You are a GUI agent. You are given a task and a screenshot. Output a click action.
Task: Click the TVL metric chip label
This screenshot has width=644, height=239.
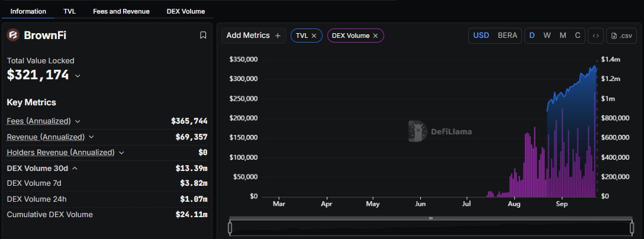point(301,35)
